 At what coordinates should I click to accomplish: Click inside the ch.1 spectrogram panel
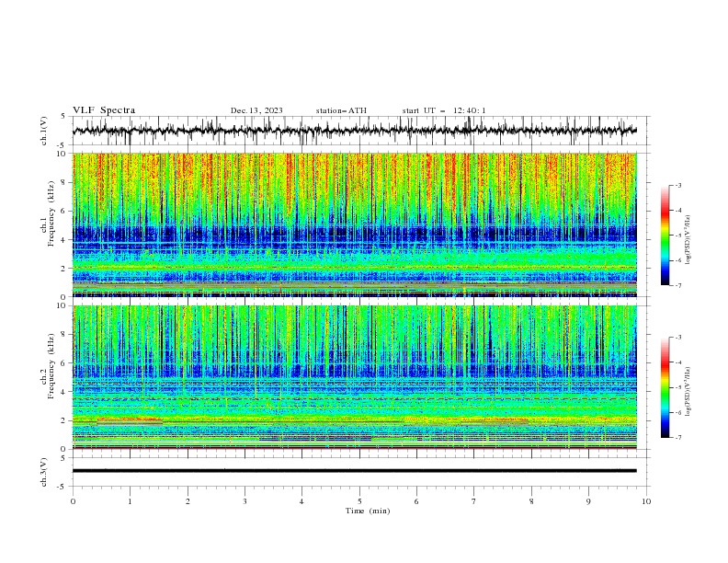[x=354, y=224]
